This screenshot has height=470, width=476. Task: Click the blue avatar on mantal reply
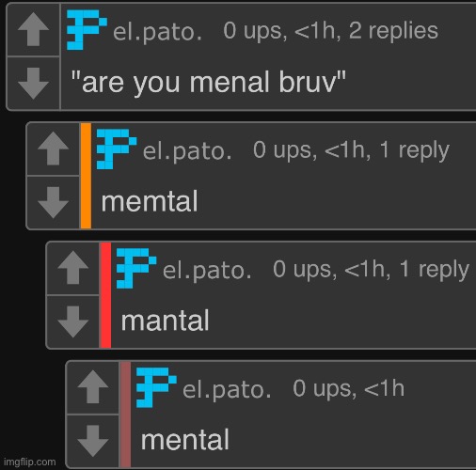136,268
